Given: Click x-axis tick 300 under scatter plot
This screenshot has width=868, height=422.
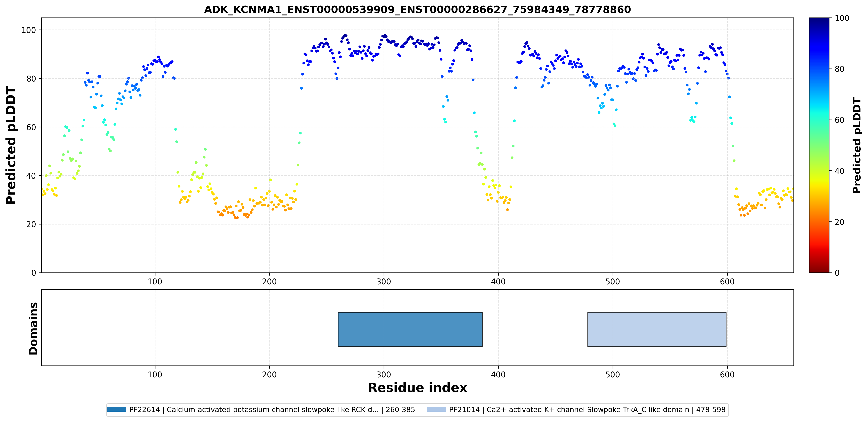Looking at the screenshot, I should [x=384, y=281].
